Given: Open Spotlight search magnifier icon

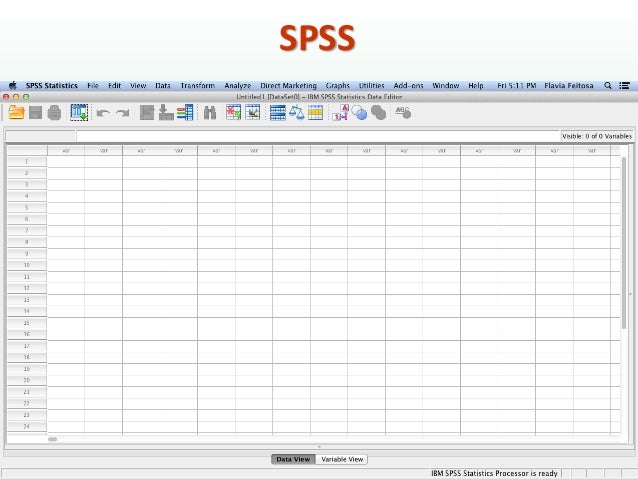Looking at the screenshot, I should [x=608, y=85].
